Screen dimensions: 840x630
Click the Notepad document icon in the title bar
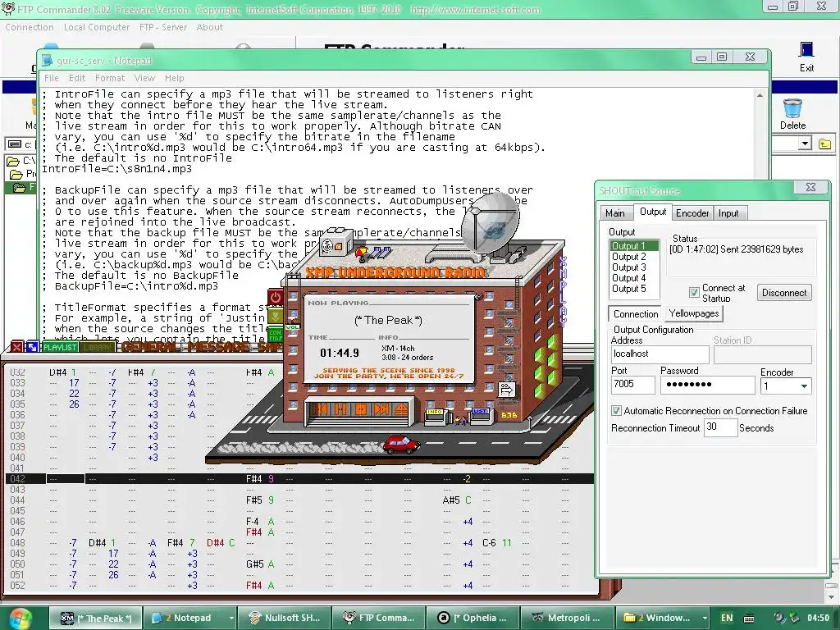47,61
